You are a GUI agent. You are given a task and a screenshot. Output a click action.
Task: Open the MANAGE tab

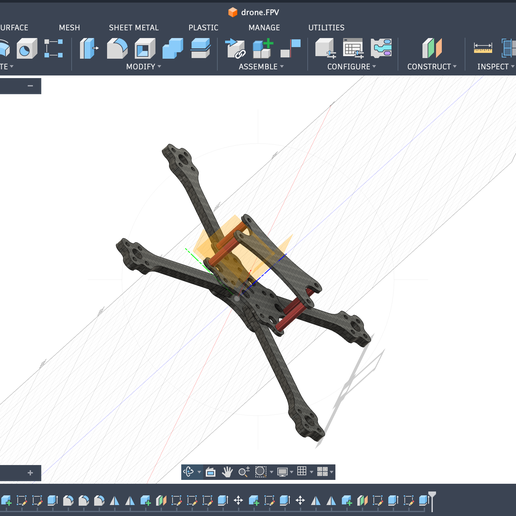click(264, 27)
